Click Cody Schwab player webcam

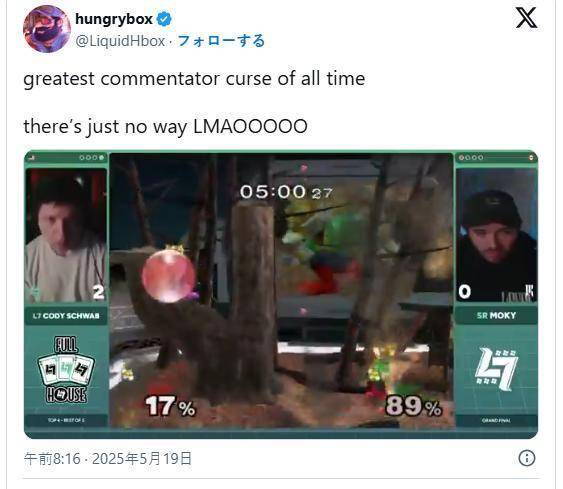click(66, 236)
